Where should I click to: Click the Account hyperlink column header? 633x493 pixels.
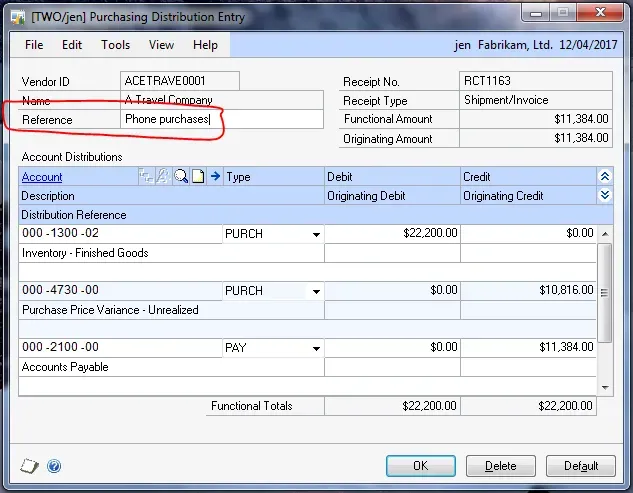pyautogui.click(x=42, y=177)
